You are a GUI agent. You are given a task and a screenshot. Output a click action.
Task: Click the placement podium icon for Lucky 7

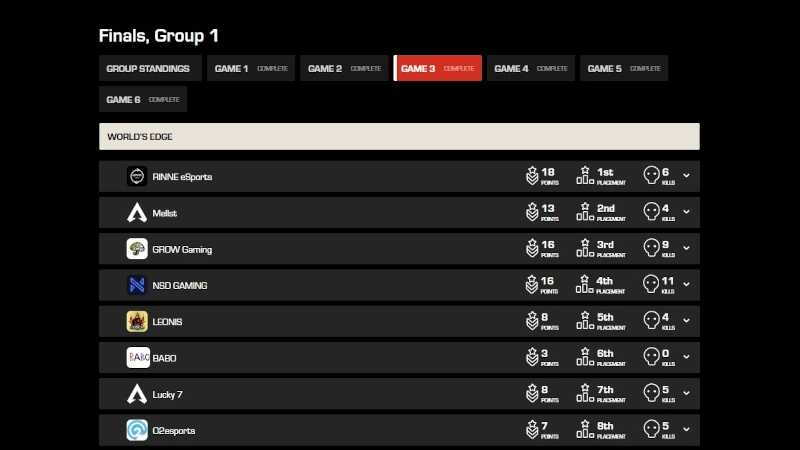click(x=585, y=393)
